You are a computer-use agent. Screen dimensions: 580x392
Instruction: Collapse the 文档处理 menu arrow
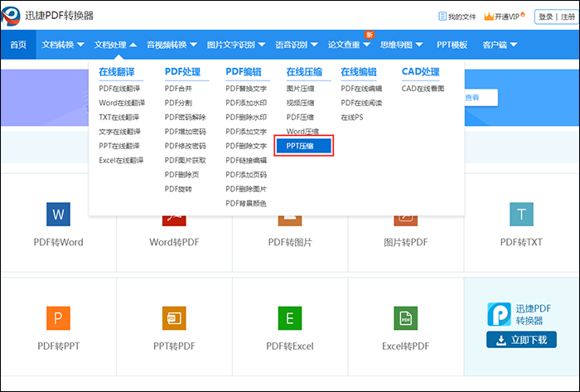tap(133, 45)
